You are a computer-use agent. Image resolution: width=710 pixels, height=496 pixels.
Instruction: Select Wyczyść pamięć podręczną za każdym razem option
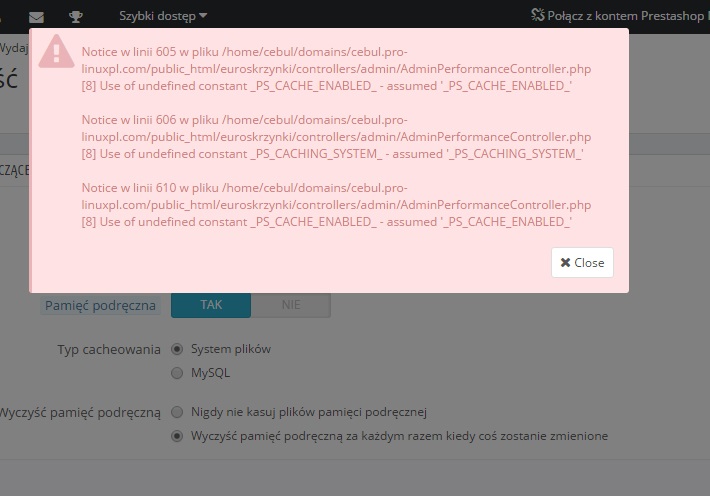[177, 436]
